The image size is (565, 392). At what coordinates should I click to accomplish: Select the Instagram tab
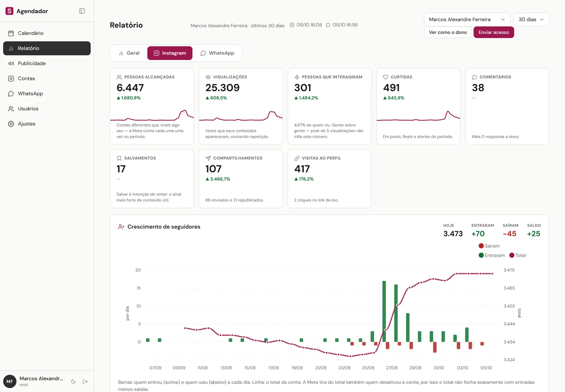tap(170, 53)
